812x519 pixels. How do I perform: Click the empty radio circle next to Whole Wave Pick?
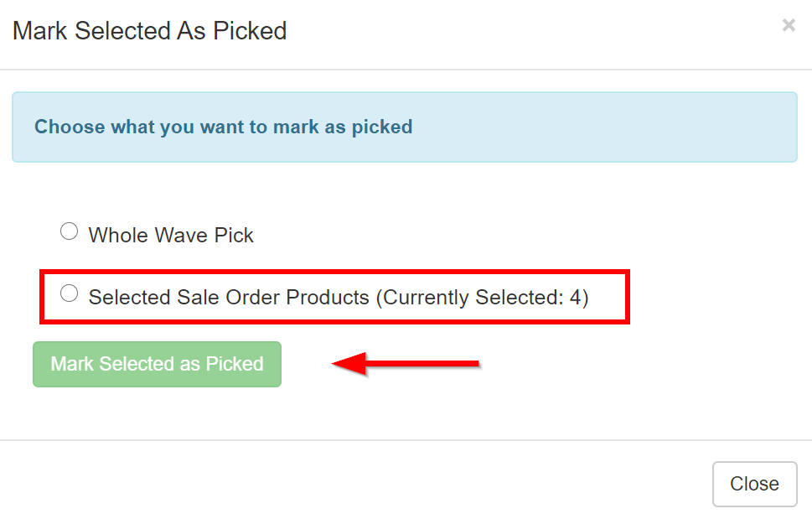[69, 231]
